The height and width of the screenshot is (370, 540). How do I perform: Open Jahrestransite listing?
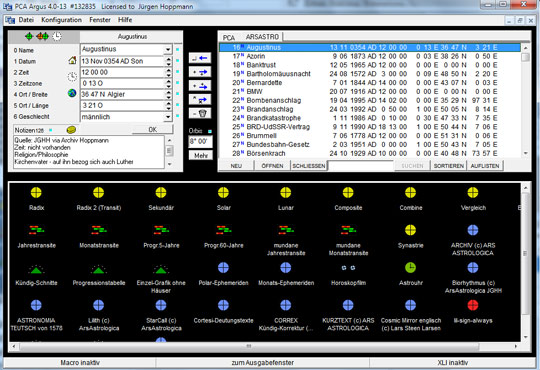click(36, 230)
